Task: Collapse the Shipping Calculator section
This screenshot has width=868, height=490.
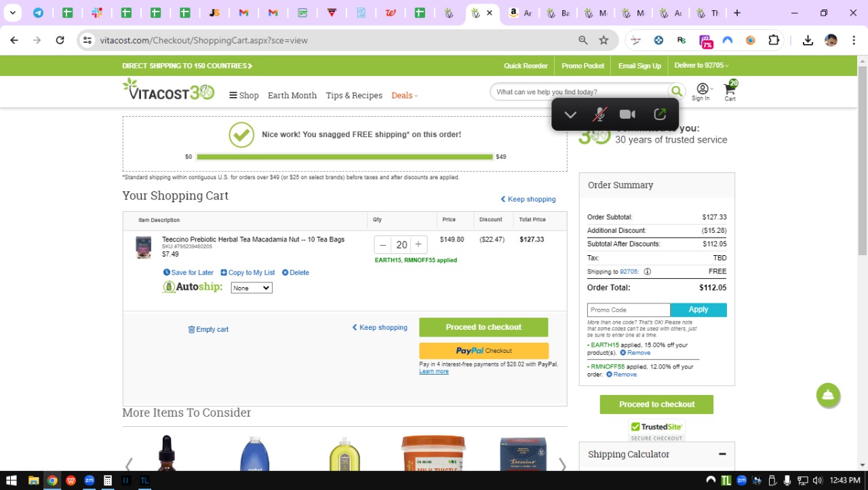Action: (x=722, y=454)
